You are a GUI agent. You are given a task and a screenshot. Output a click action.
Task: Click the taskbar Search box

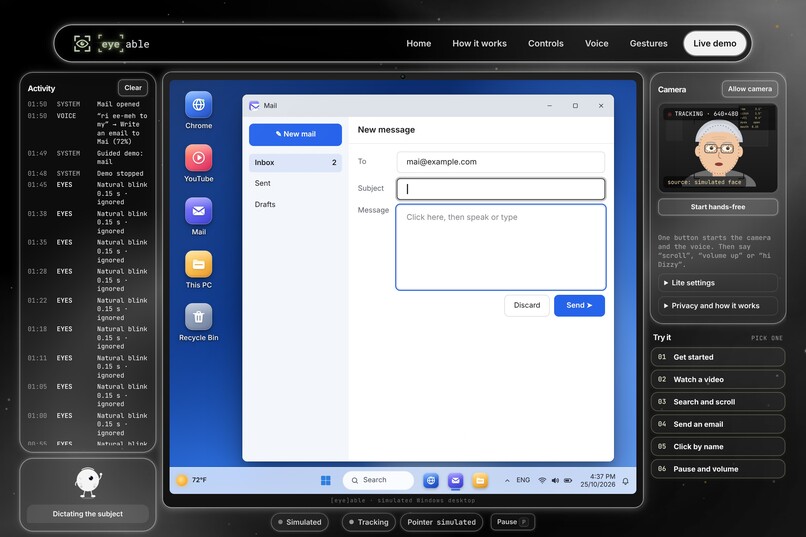(378, 480)
